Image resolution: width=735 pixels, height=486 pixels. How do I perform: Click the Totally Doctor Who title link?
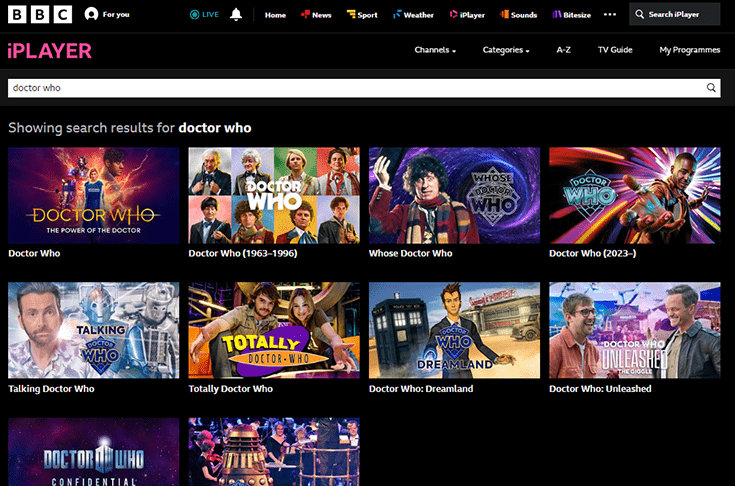pos(231,389)
